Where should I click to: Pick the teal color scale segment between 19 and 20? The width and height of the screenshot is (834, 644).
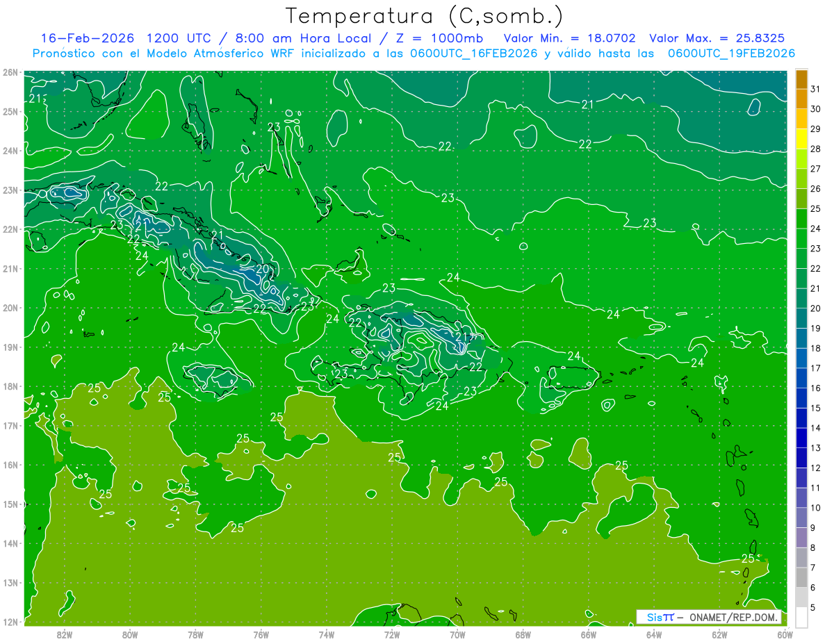(x=801, y=319)
